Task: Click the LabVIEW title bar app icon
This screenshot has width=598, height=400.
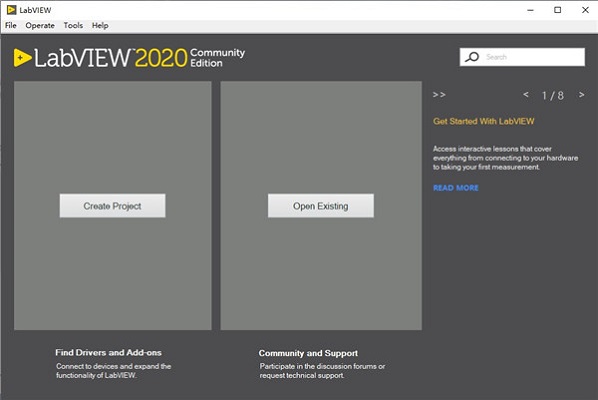Action: [x=11, y=10]
